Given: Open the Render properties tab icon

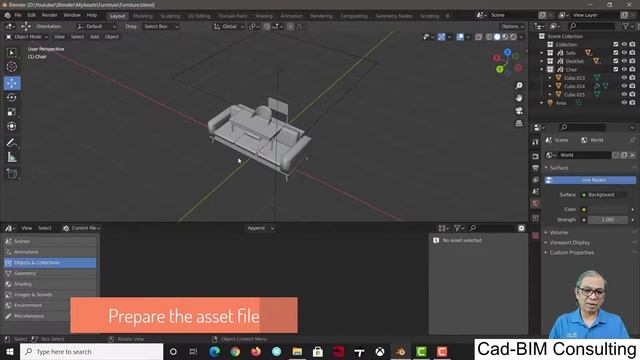Looking at the screenshot, I should (536, 156).
